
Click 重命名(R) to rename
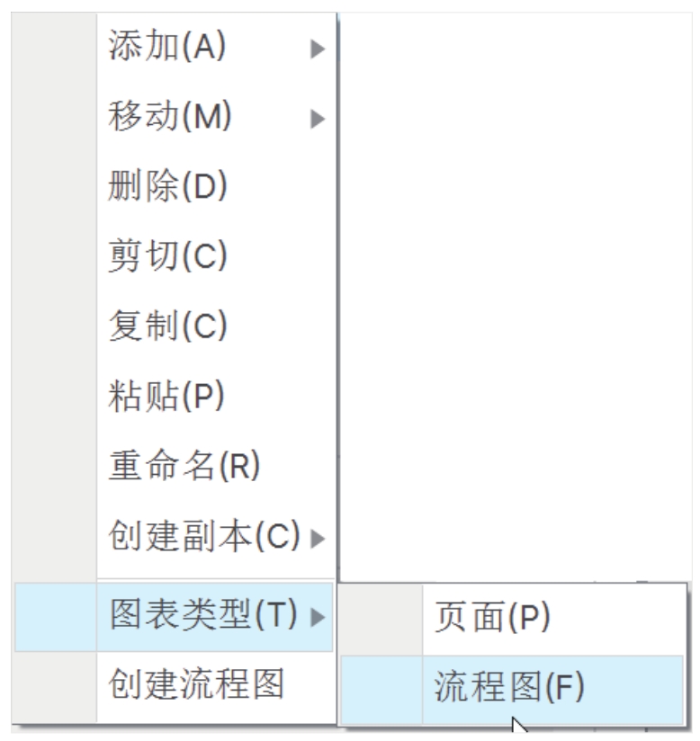[184, 467]
